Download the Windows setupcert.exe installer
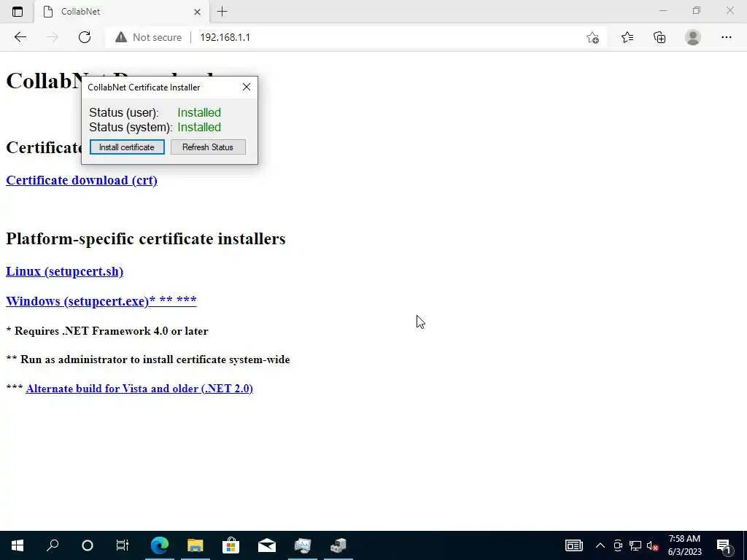 tap(101, 301)
